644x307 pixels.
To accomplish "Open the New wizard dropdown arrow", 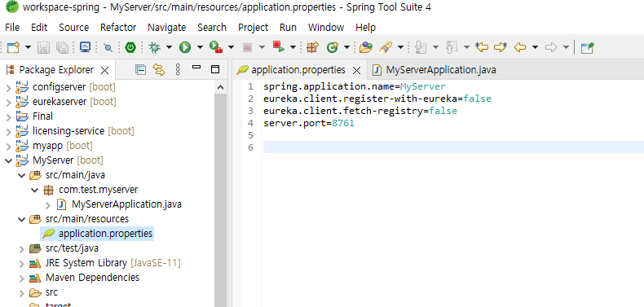I will [x=28, y=47].
